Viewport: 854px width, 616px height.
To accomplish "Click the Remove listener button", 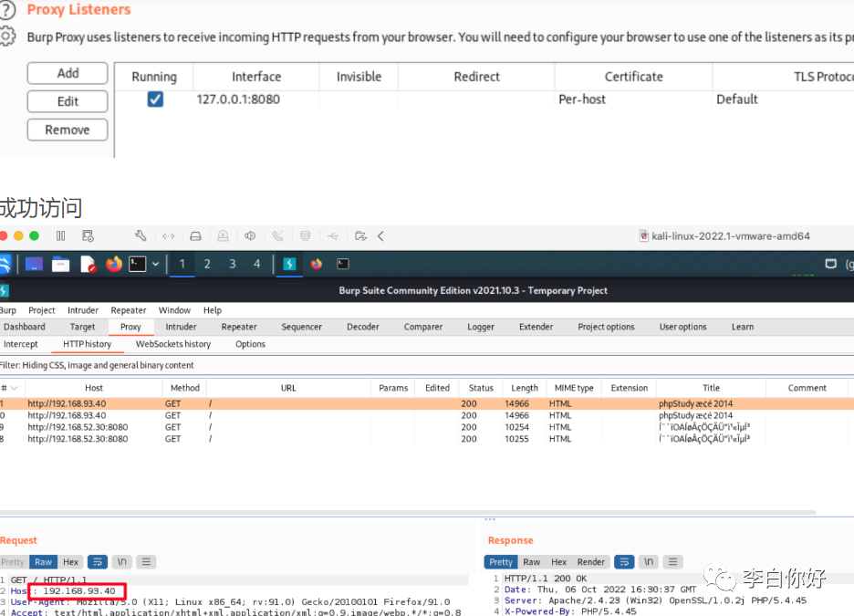I will click(x=68, y=130).
